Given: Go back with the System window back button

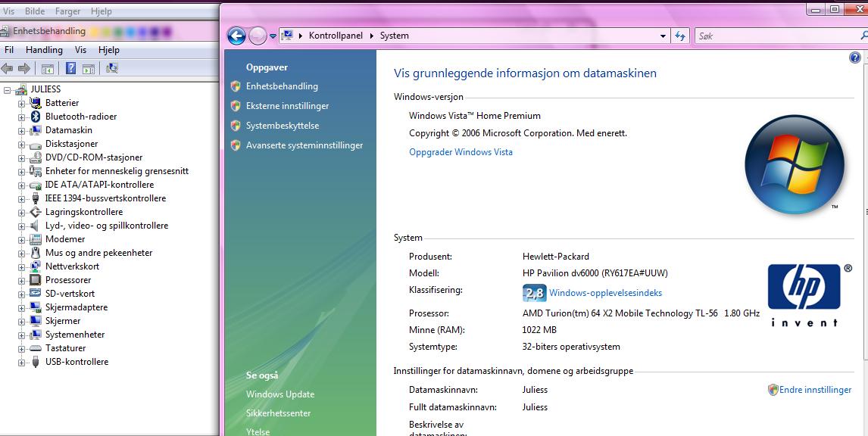Looking at the screenshot, I should click(x=236, y=36).
